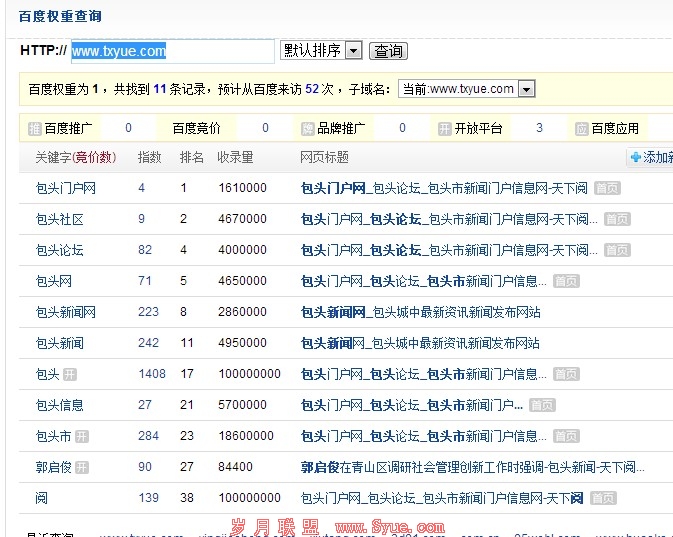673x537 pixels.
Task: Focus the URL input field with www.txyue.com
Action: pos(173,51)
